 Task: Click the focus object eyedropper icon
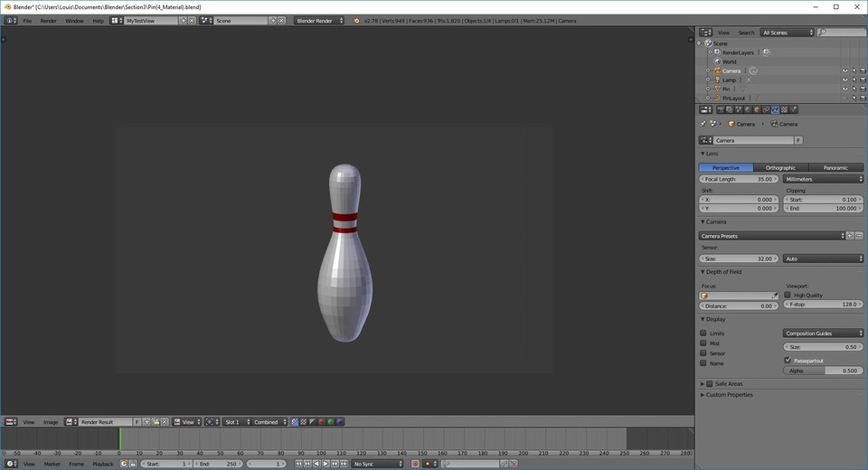click(774, 296)
